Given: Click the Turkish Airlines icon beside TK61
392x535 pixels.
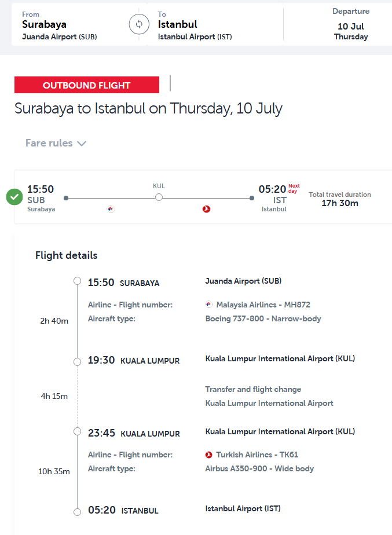Looking at the screenshot, I should click(209, 455).
